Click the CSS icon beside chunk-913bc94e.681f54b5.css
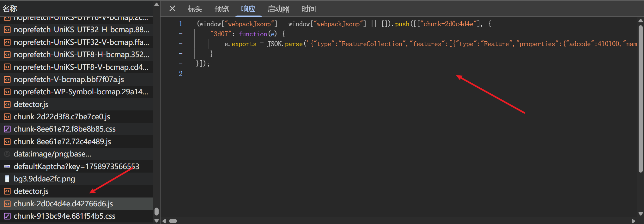 7,216
